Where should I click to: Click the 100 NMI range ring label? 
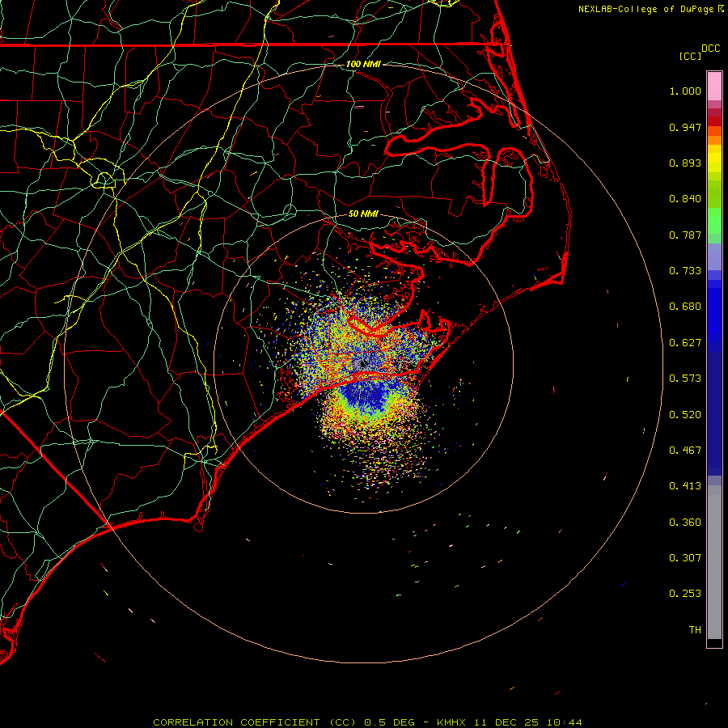coord(363,64)
